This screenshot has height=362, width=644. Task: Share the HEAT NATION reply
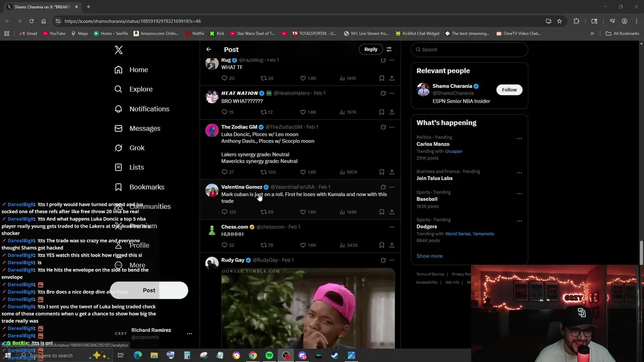(392, 112)
